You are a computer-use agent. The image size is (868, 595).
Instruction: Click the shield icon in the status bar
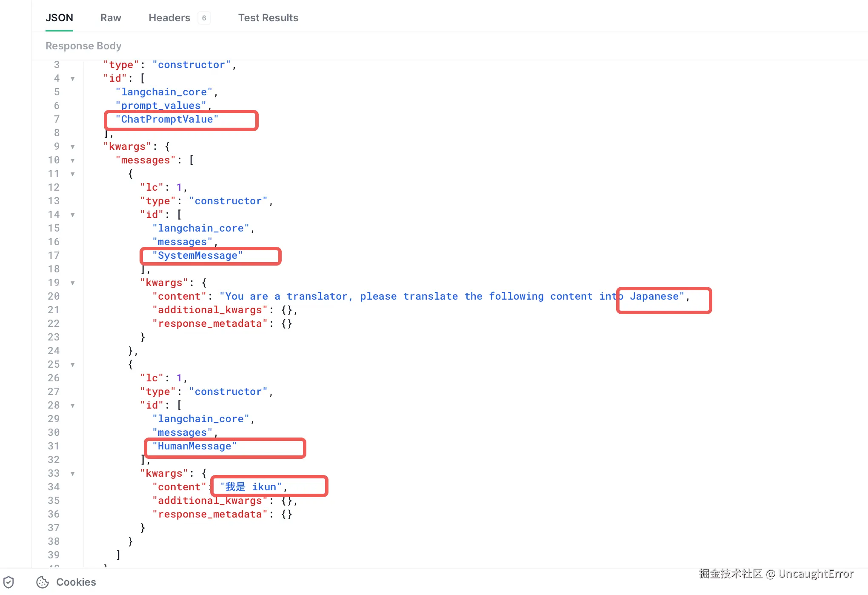(9, 582)
